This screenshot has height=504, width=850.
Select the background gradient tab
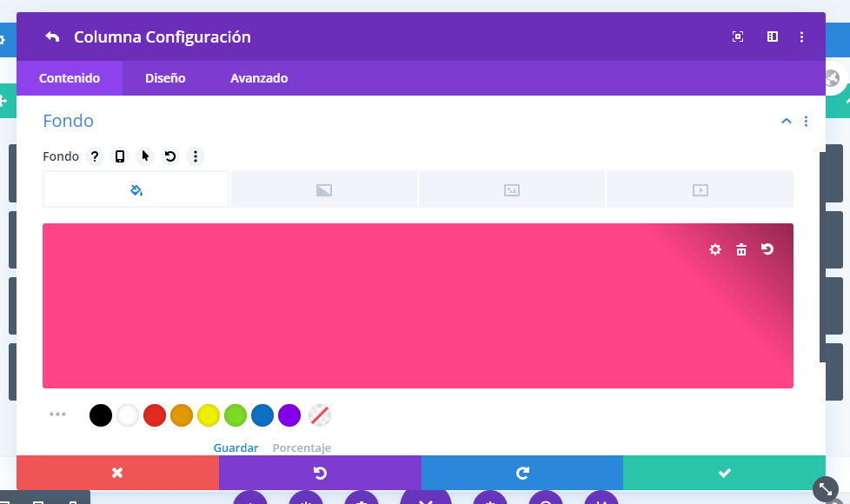pyautogui.click(x=324, y=189)
